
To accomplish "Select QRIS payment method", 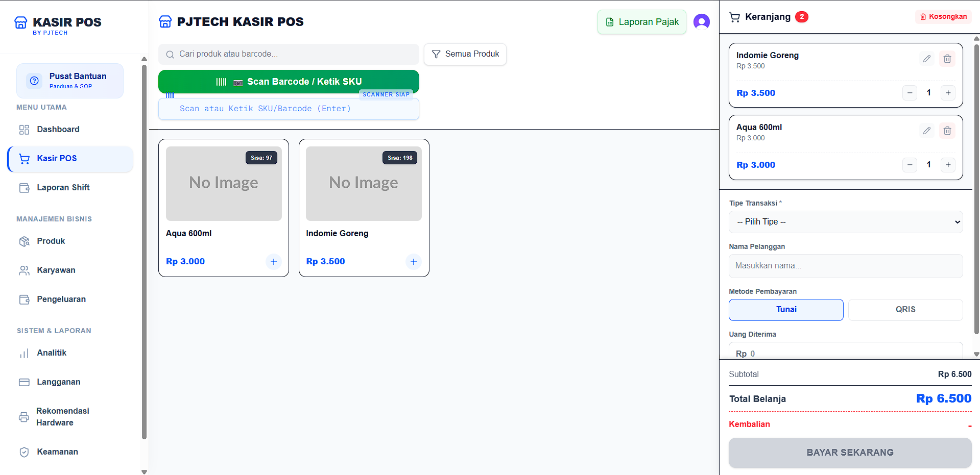I will [x=905, y=310].
